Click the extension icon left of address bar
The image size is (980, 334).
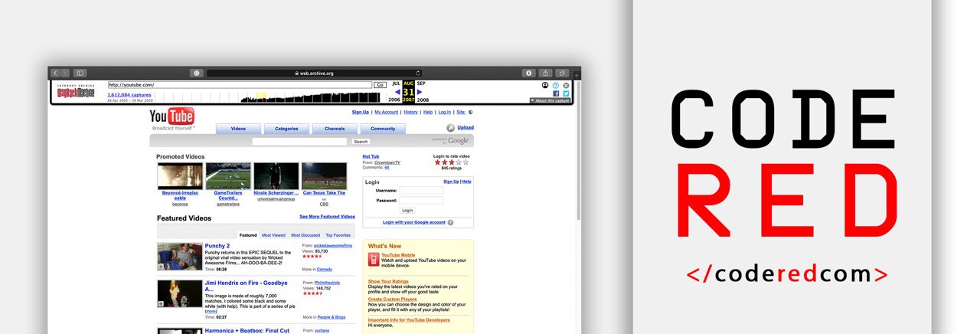pos(196,73)
